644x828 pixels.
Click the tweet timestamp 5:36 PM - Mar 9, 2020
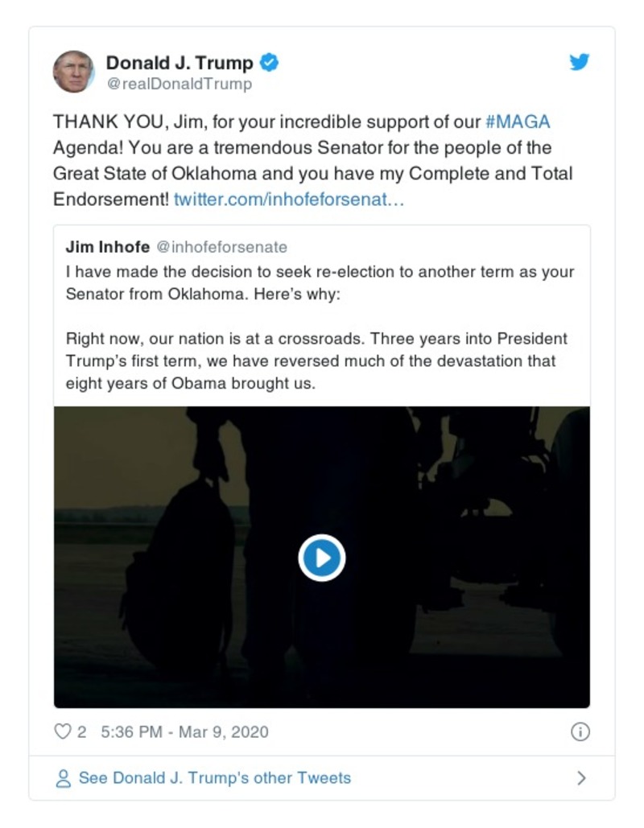click(x=185, y=731)
